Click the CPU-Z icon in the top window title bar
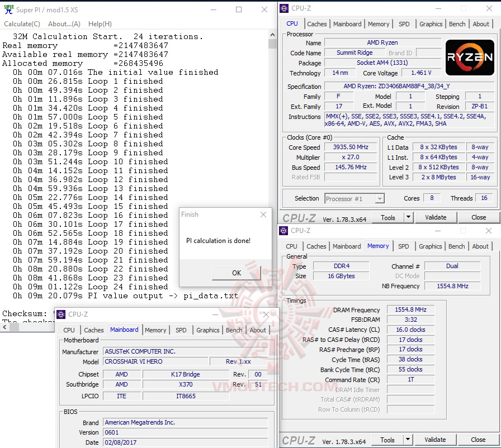This screenshot has width=501, height=448. coord(284,8)
